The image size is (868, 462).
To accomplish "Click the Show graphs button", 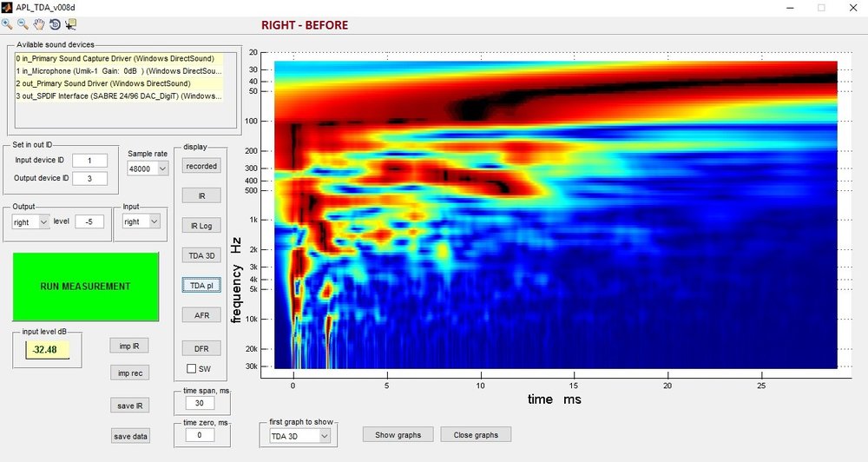I will click(x=398, y=435).
